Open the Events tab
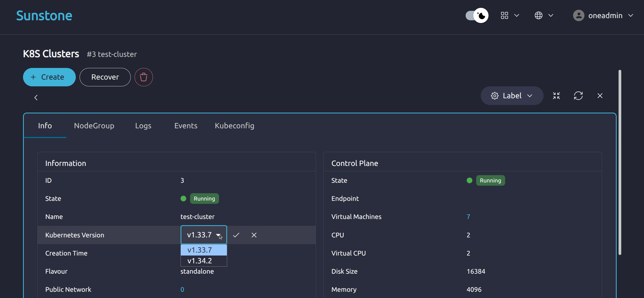The width and height of the screenshot is (644, 298). (x=186, y=126)
